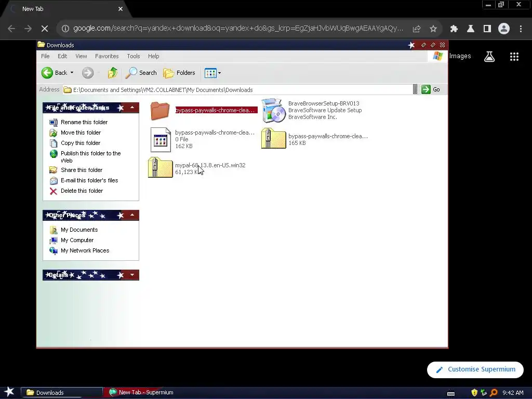Open the Edit menu
Screen dimensions: 532x399
pyautogui.click(x=62, y=56)
